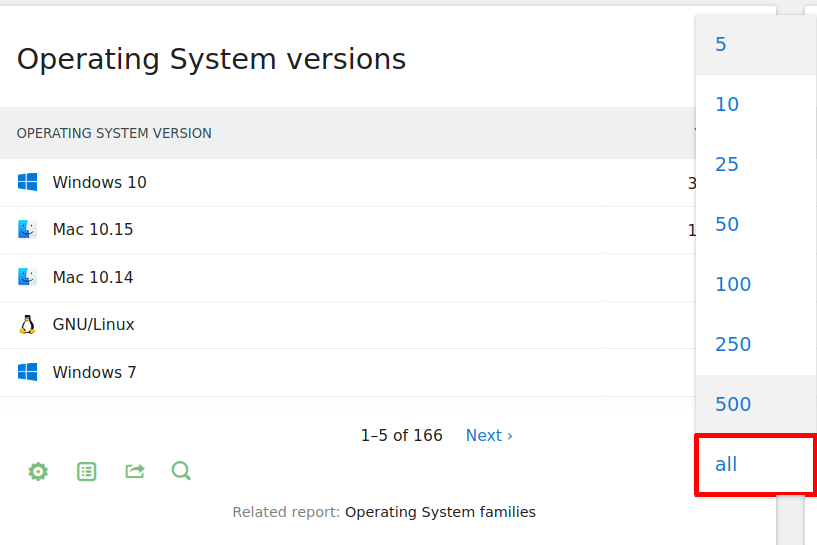Click the Mac 10.14 row label
The image size is (817, 545).
tap(93, 277)
